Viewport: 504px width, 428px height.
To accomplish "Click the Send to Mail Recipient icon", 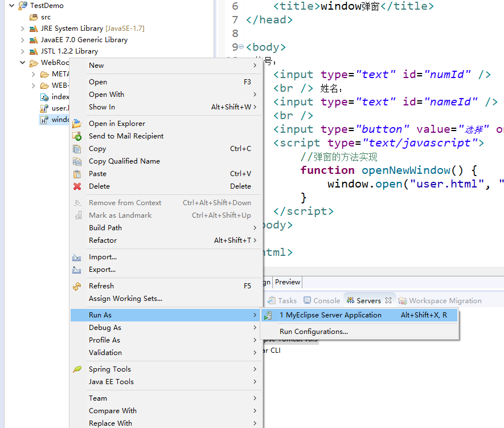I will coord(77,136).
